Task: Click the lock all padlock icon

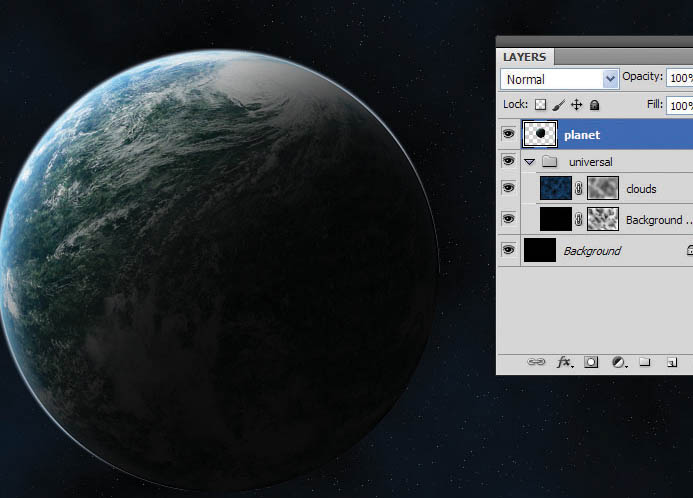Action: point(594,105)
